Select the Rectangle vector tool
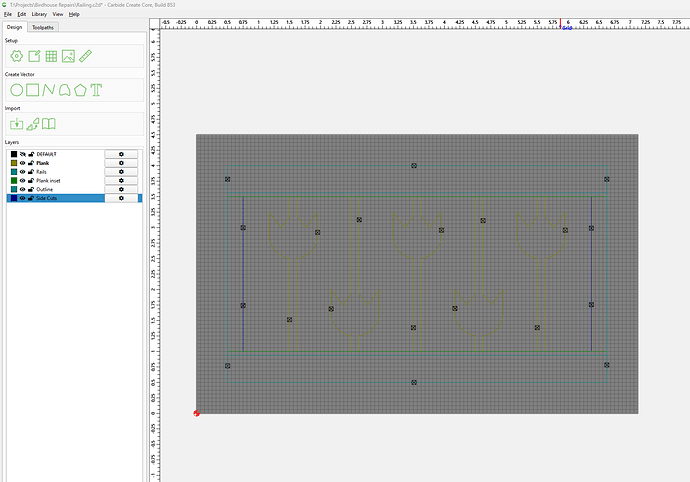 coord(33,90)
